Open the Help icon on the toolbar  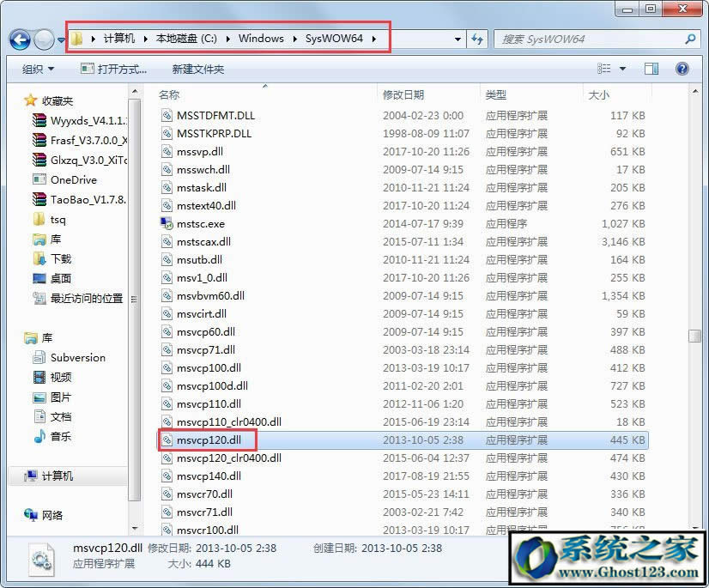point(682,69)
